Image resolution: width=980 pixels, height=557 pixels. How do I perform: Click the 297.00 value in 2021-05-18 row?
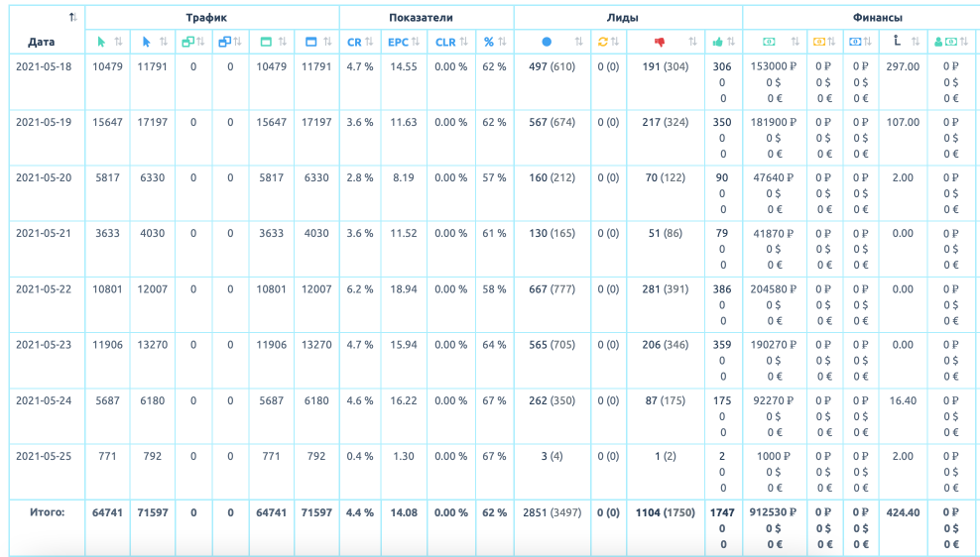[903, 66]
